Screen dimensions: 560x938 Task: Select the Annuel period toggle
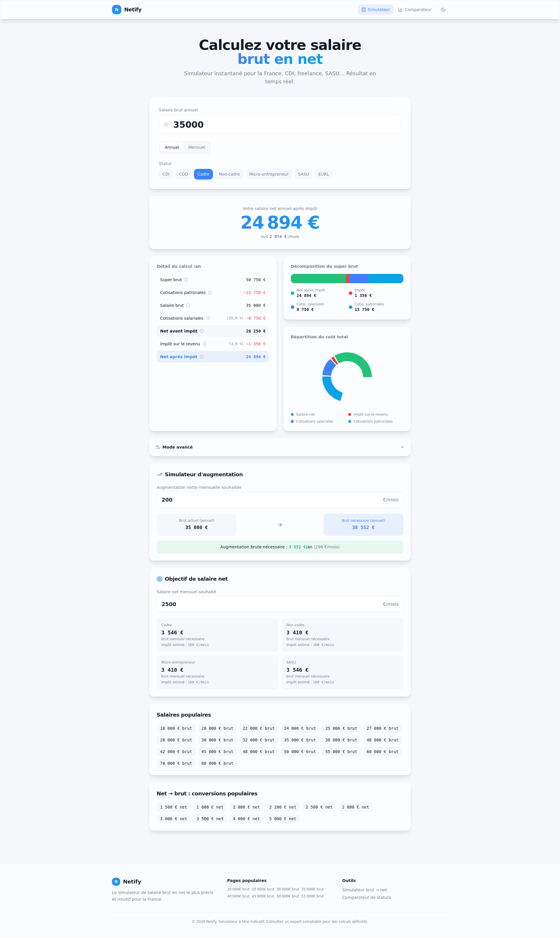point(172,148)
